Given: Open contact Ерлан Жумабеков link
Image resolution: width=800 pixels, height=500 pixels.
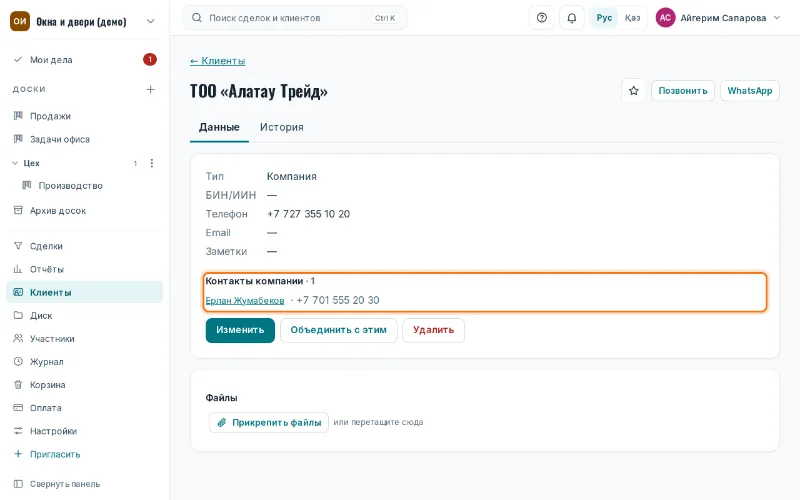Looking at the screenshot, I should pyautogui.click(x=244, y=301).
